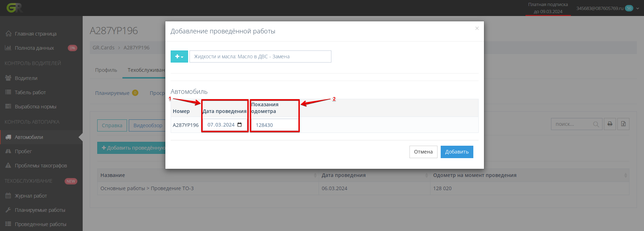
Task: Click the odometer reading input field
Action: tap(275, 125)
